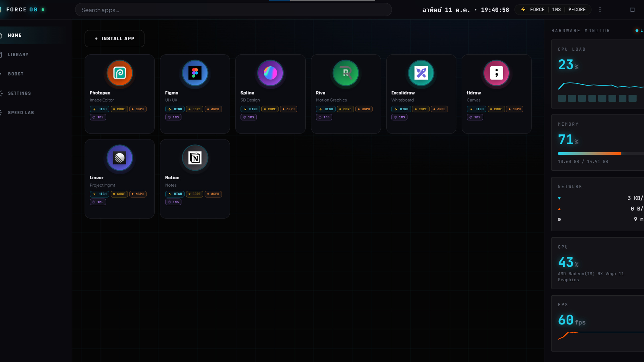Click the 71% memory value
644x362 pixels.
(x=568, y=140)
